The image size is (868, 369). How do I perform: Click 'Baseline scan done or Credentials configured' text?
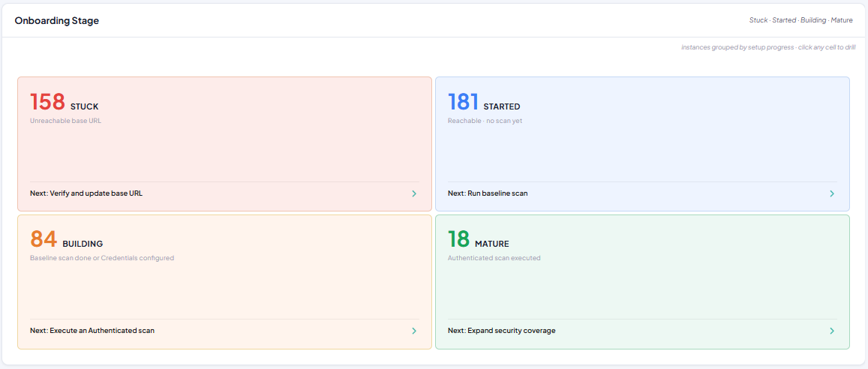(x=102, y=258)
